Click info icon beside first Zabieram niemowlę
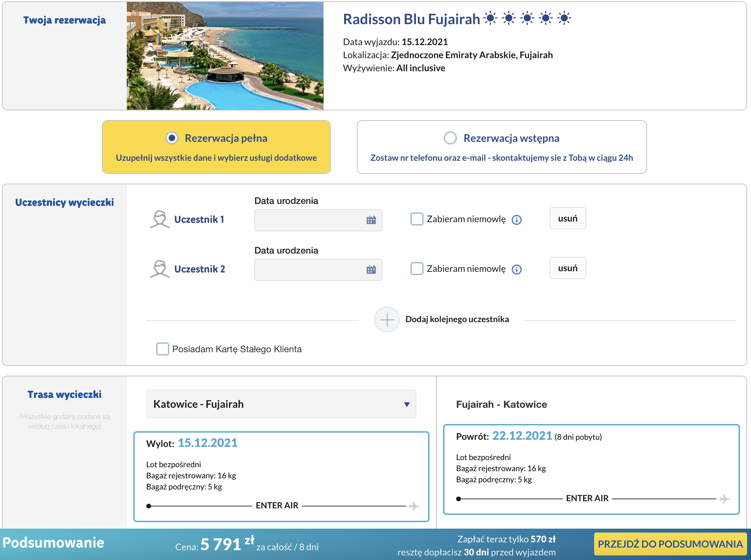 point(516,220)
